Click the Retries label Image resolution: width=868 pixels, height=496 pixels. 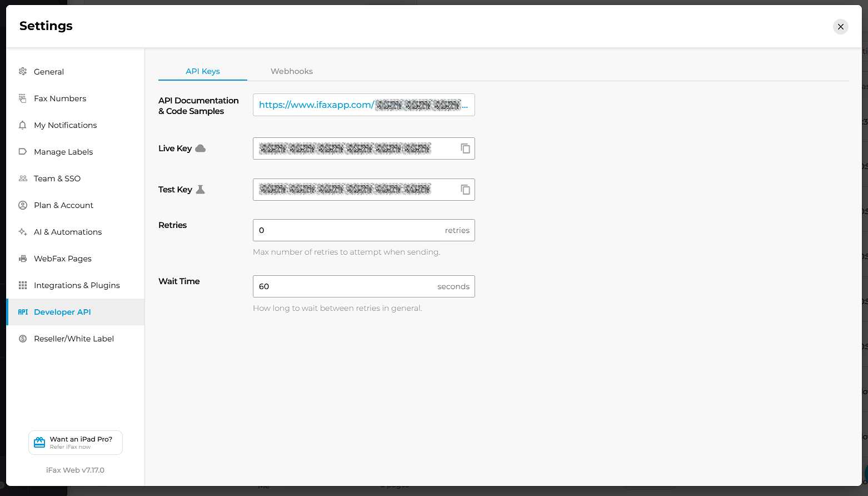click(172, 225)
